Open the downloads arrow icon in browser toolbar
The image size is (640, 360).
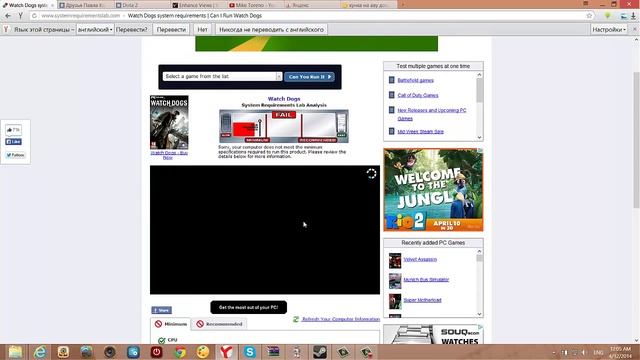[x=633, y=16]
